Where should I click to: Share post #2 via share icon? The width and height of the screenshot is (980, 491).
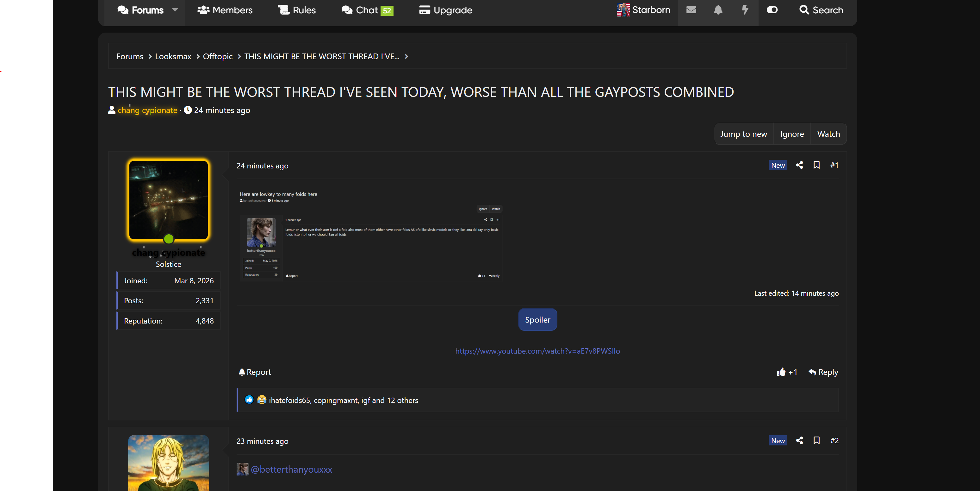click(x=799, y=440)
